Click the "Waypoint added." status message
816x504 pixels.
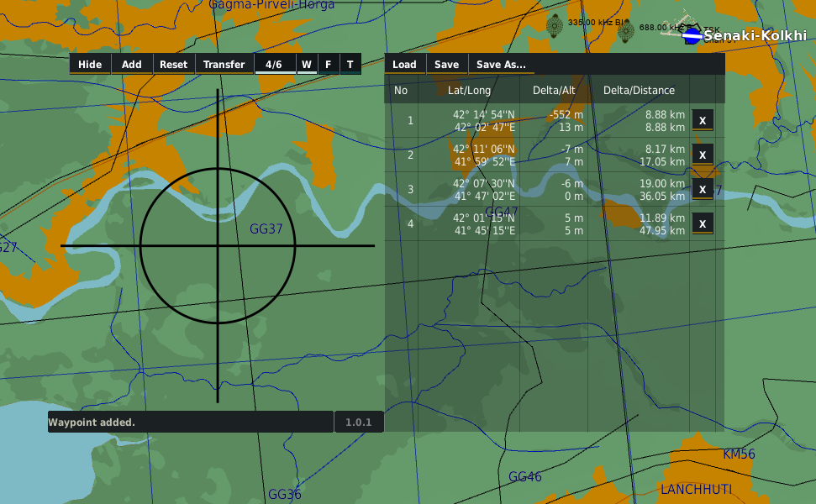tap(92, 423)
